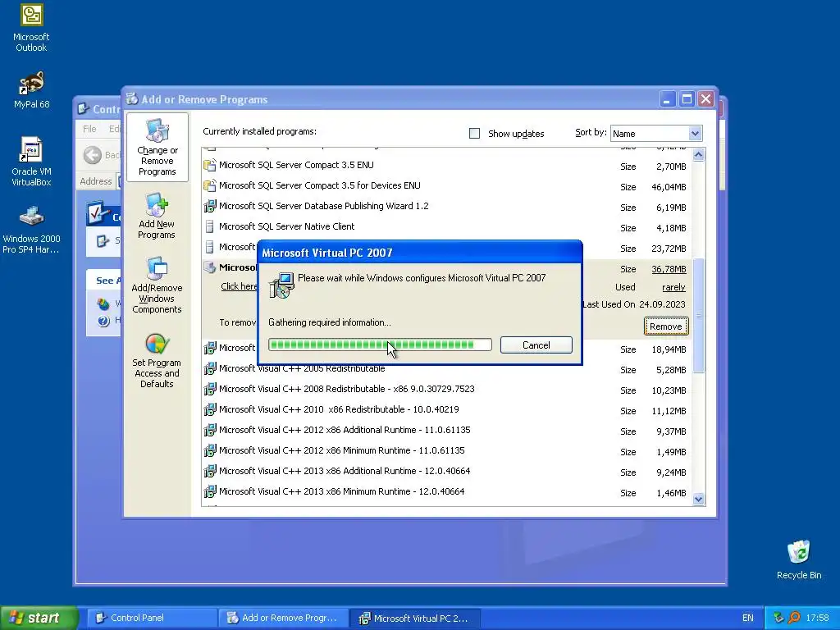
Task: Click the Address label in Control Panel window
Action: (x=96, y=181)
